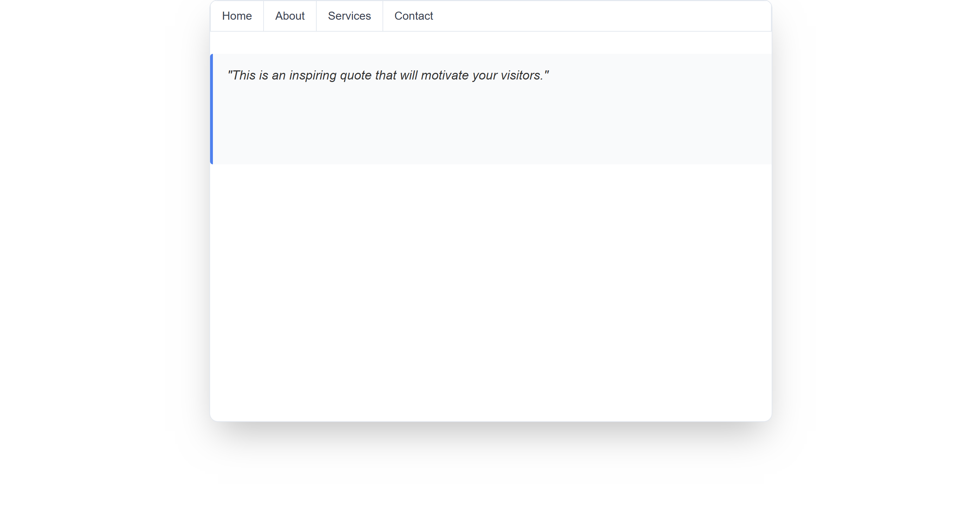Go to the Contact tab
Screen dimensions: 980x518
[413, 16]
